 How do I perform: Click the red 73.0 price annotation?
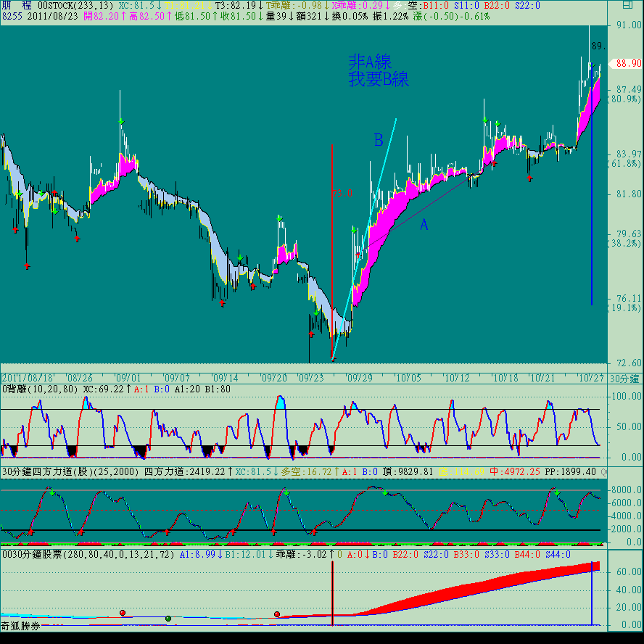click(342, 193)
